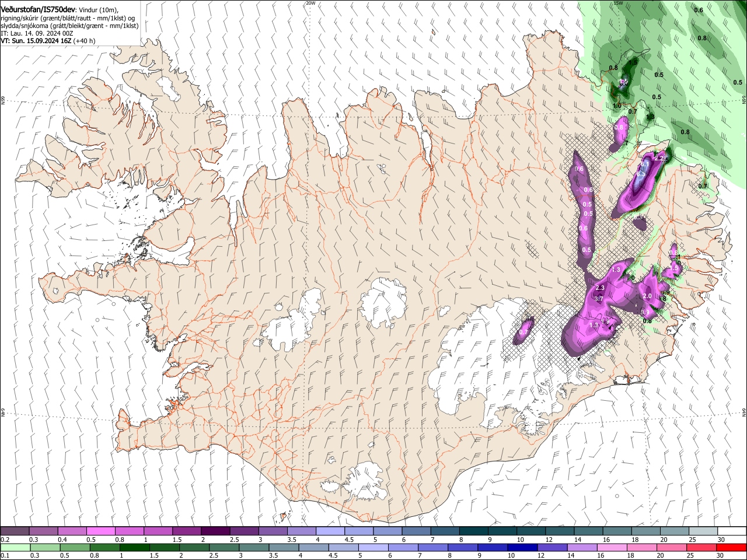747x560 pixels.
Task: Click the 20W longitude label at top
Action: click(310, 3)
